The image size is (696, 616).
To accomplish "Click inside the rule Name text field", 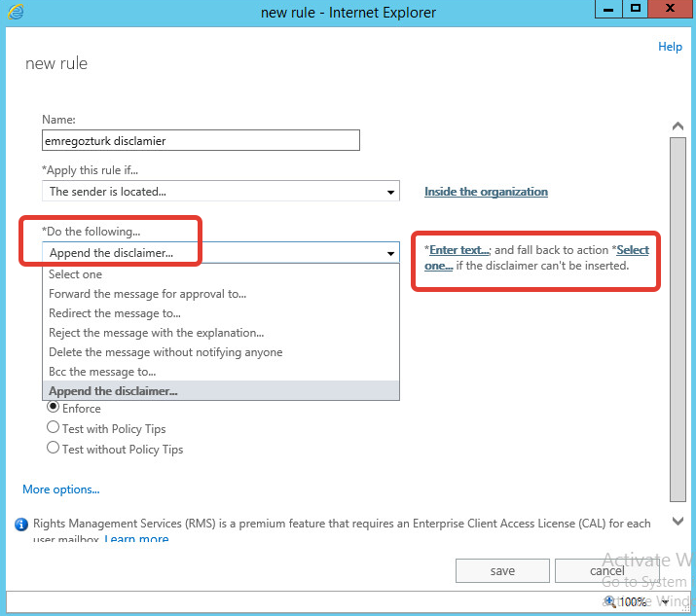I will (x=201, y=141).
